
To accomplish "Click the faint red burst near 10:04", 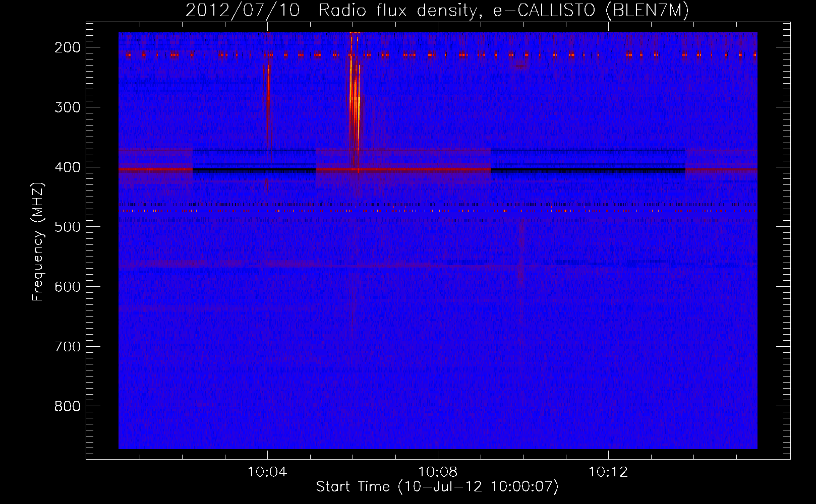I will 268,106.
